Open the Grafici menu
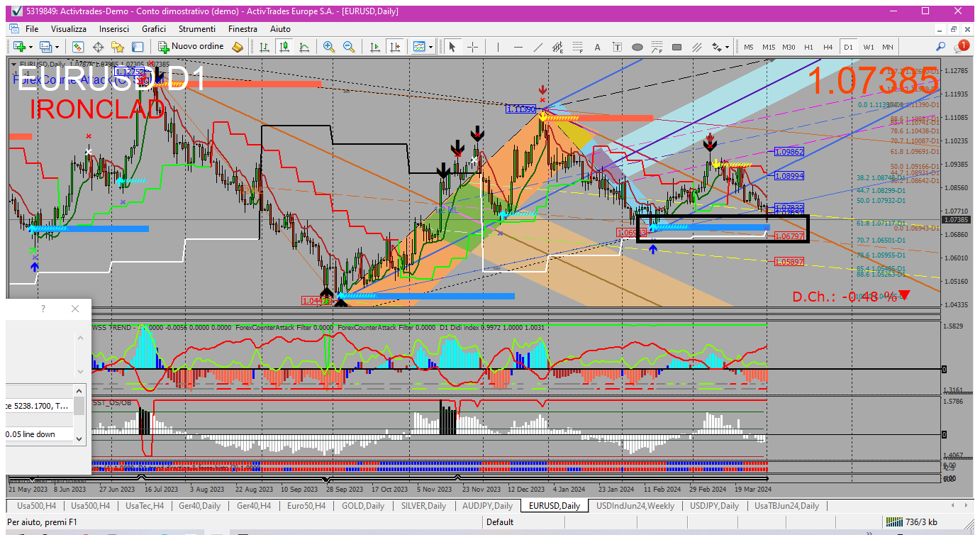This screenshot has height=535, width=980. tap(154, 29)
